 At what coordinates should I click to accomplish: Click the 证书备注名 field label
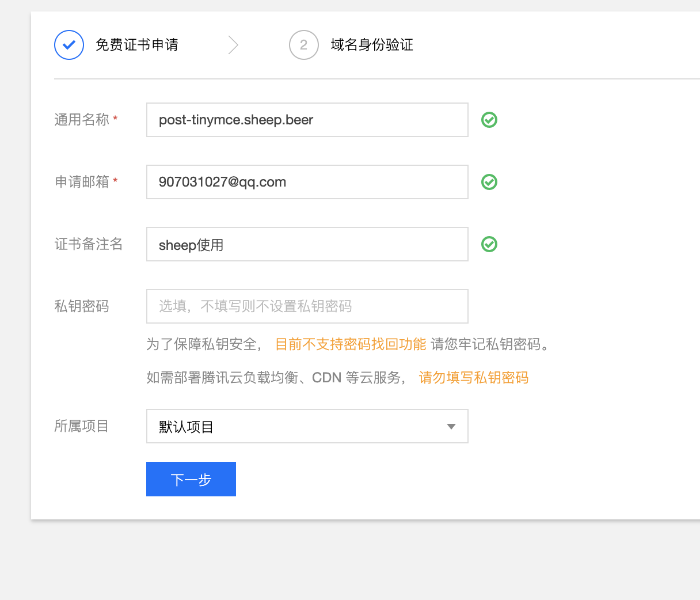pos(89,244)
